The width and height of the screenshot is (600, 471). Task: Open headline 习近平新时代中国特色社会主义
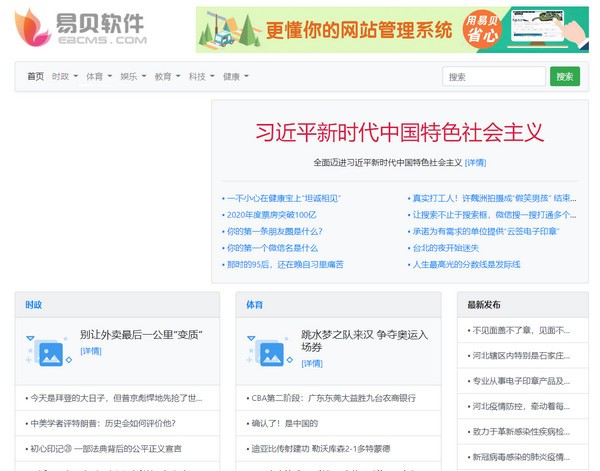click(x=399, y=133)
